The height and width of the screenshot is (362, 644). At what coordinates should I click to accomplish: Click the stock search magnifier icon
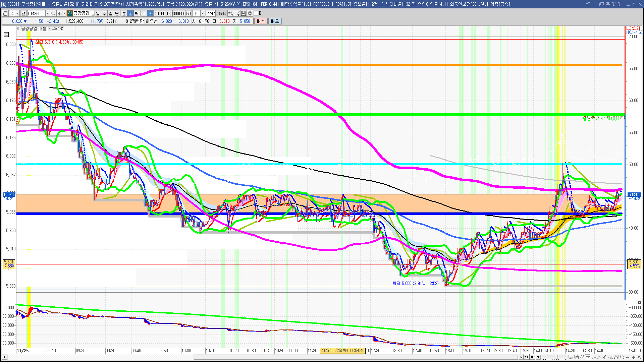pos(53,13)
